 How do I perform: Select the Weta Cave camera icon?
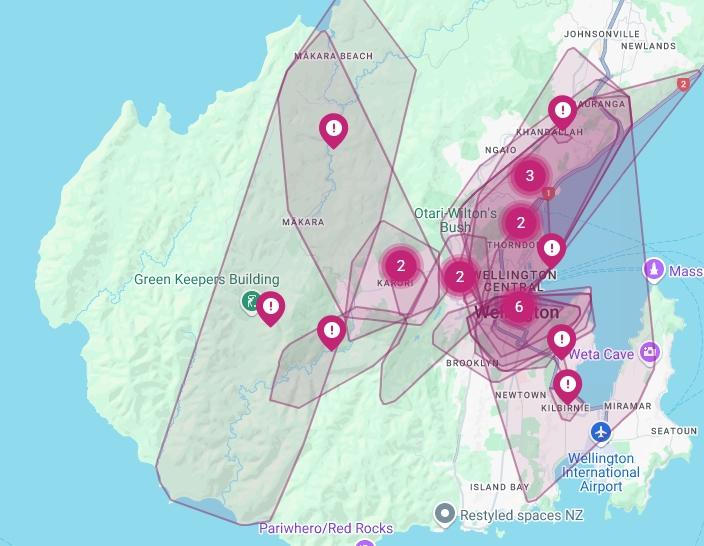pyautogui.click(x=650, y=351)
